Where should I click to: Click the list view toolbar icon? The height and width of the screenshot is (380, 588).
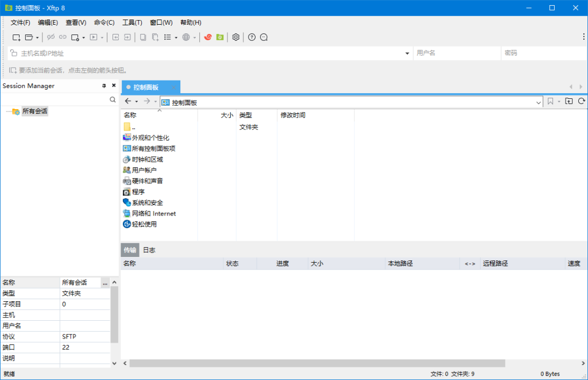click(x=168, y=37)
